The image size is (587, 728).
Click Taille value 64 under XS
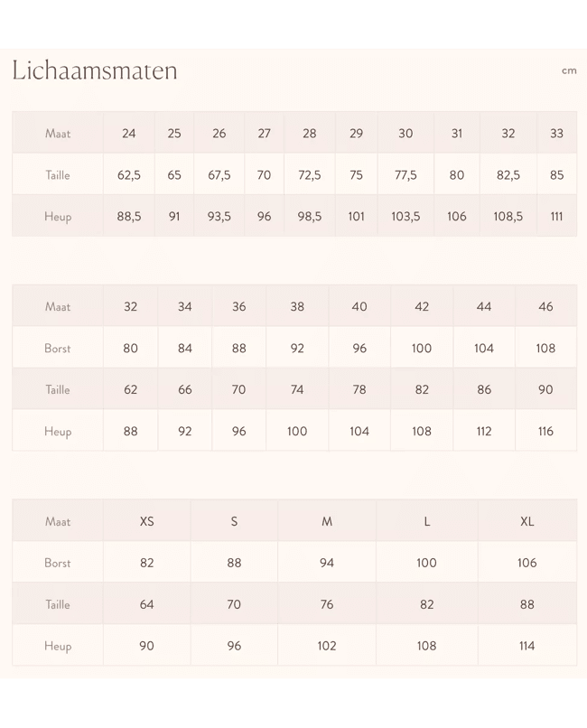pyautogui.click(x=146, y=604)
